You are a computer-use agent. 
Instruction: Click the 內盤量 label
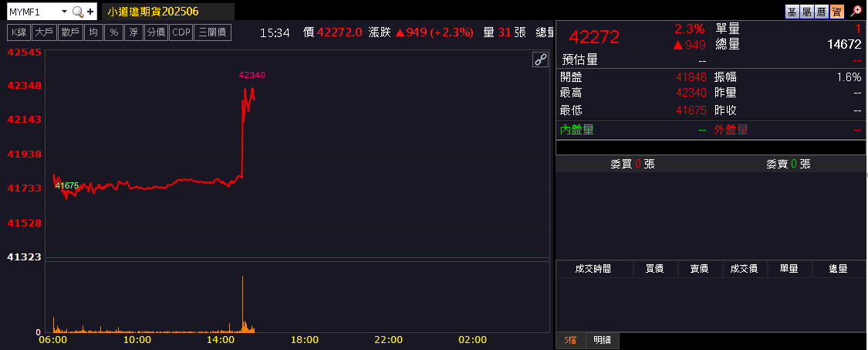pos(577,130)
